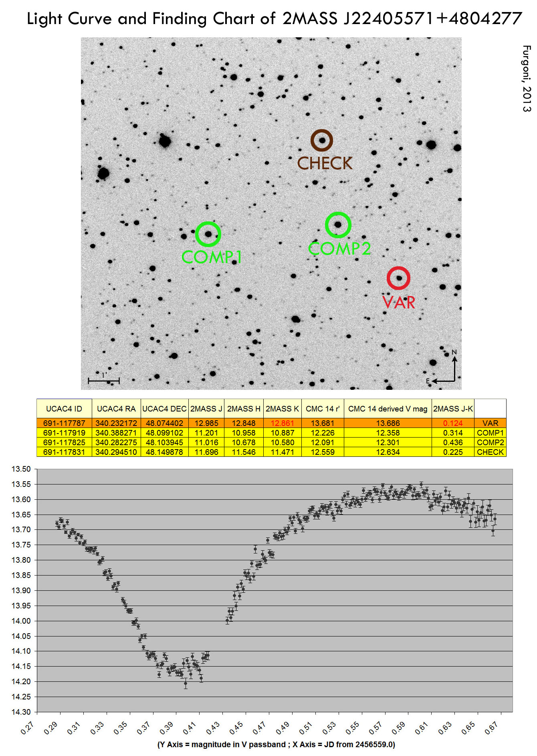Viewport: 537px width, 756px height.
Task: Click the 'VAR' cell in the table
Action: [x=490, y=423]
